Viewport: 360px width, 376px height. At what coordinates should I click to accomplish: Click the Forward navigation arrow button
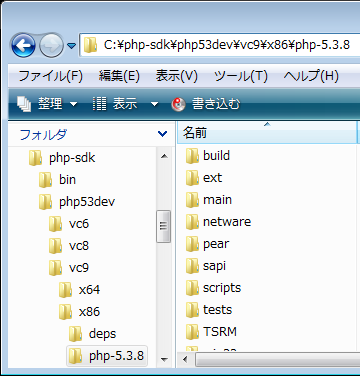(51, 45)
